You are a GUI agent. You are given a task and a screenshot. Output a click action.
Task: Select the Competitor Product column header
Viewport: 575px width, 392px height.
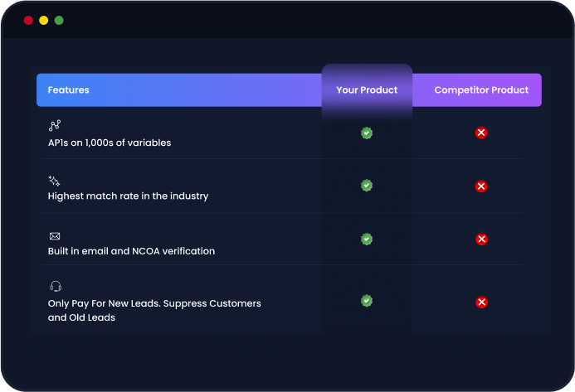click(x=481, y=90)
